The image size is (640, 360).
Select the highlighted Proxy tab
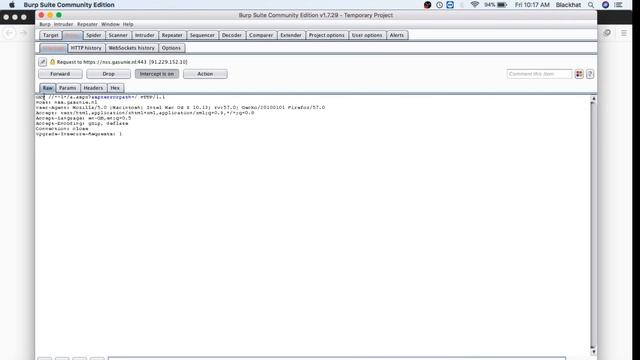72,35
